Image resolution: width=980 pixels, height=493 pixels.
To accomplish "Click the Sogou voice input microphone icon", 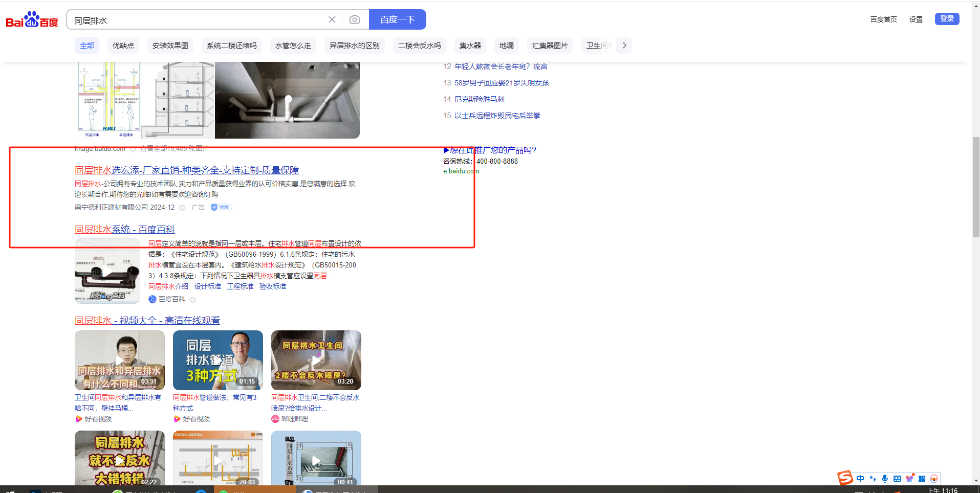I will [x=885, y=479].
